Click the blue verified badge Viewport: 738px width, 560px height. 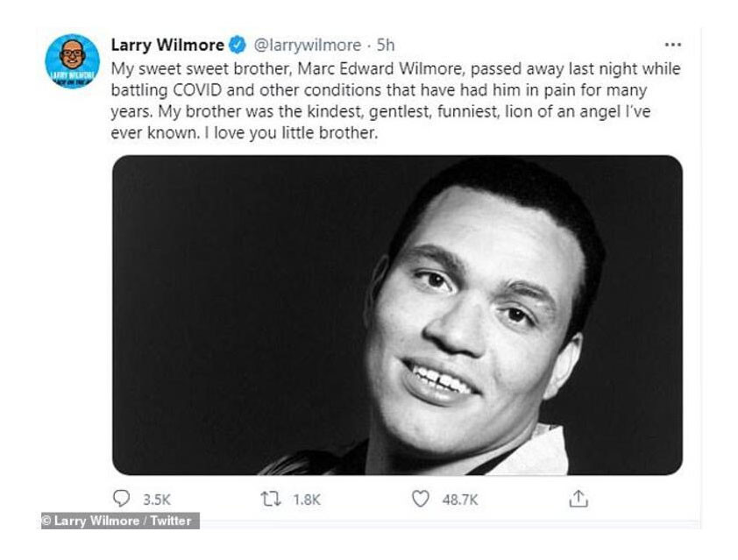(x=237, y=45)
